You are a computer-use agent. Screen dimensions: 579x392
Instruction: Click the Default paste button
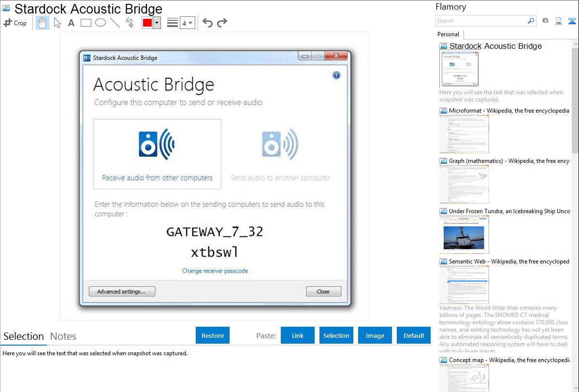[414, 335]
